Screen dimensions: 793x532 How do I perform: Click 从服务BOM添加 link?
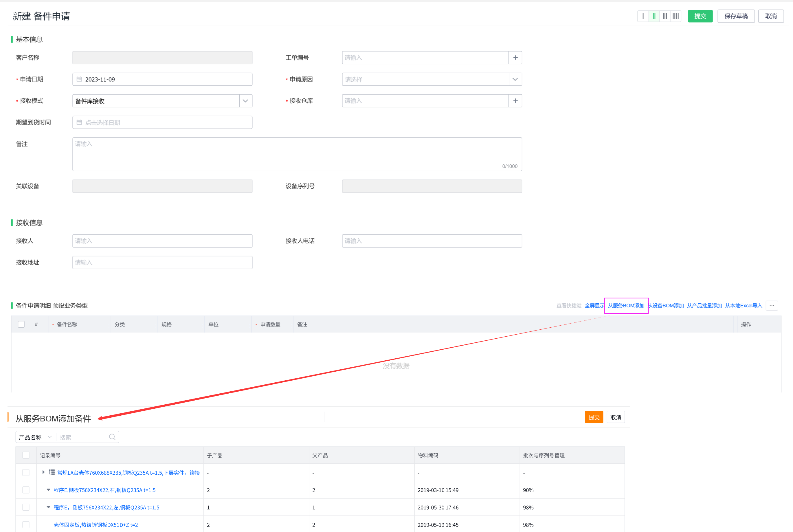click(626, 306)
